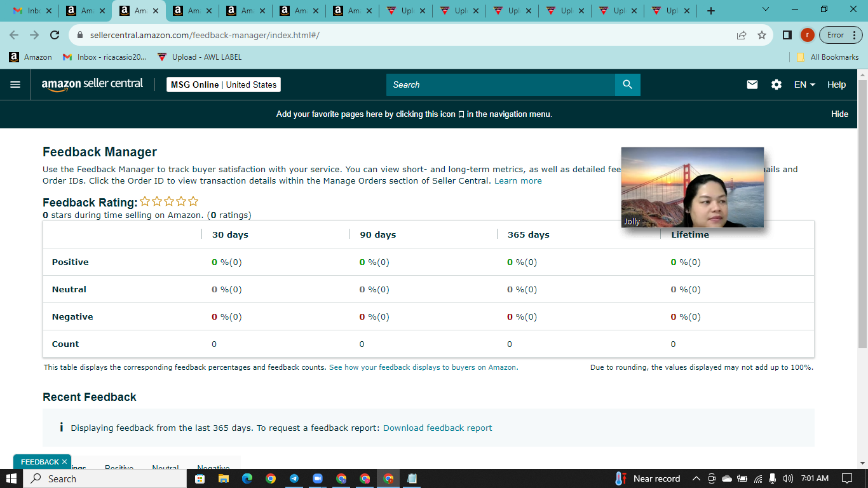868x488 pixels.
Task: Click the Feedback Rating stars
Action: pos(169,201)
